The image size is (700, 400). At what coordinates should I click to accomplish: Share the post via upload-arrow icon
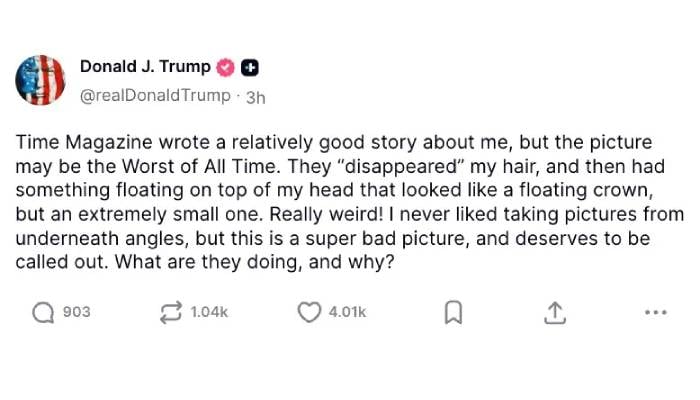tap(555, 313)
